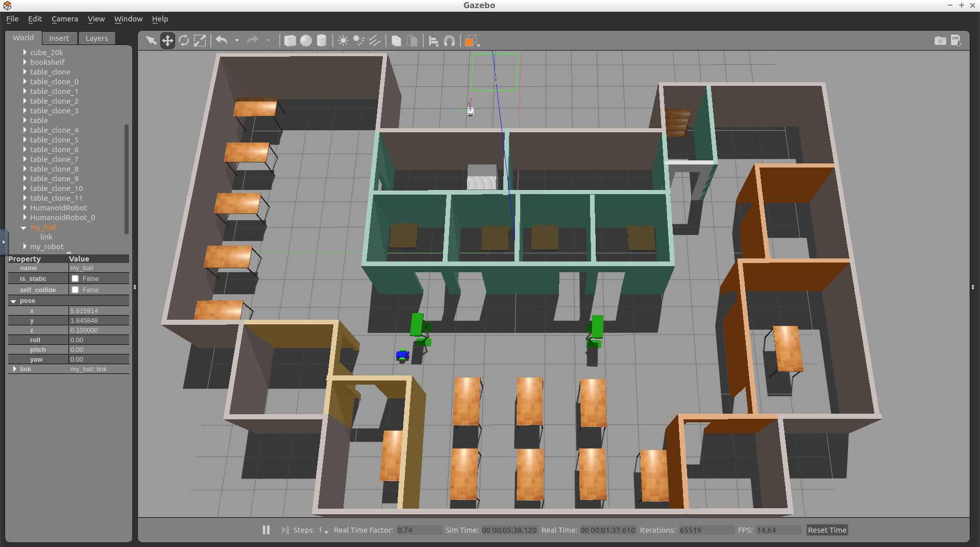Expand the my_robot tree item
Viewport: 980px width, 547px height.
coord(24,247)
